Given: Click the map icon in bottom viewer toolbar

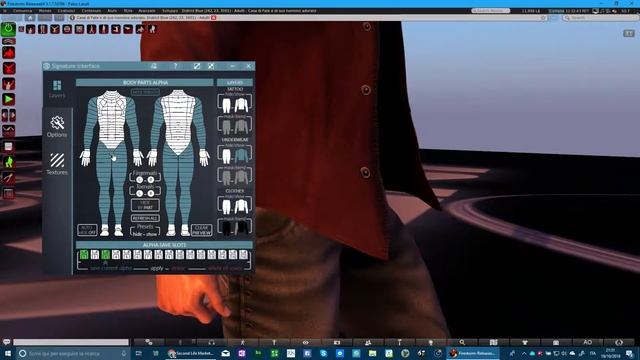Looking at the screenshot, I should click(493, 342).
